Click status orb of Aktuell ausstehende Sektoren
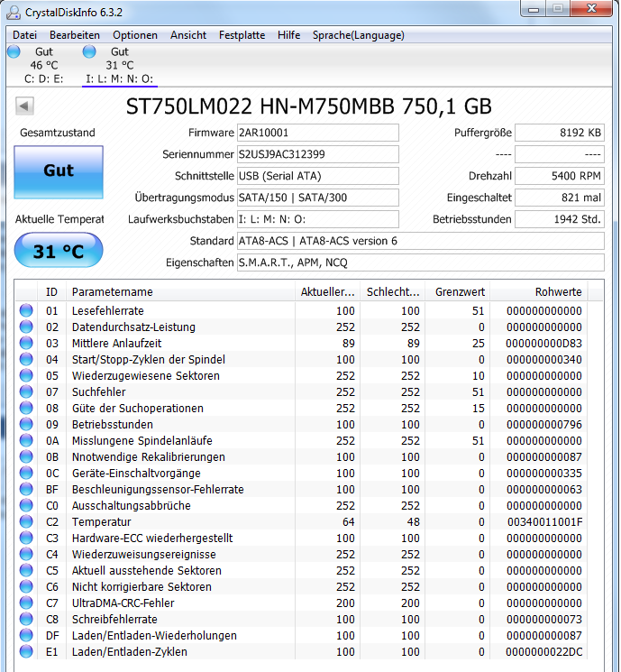The height and width of the screenshot is (672, 621). click(26, 570)
